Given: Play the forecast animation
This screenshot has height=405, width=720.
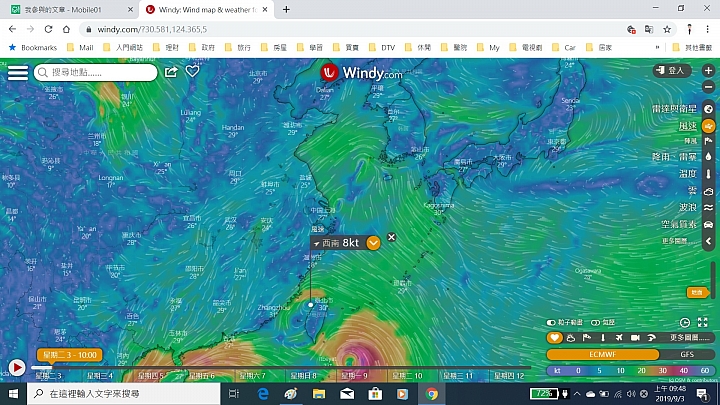Looking at the screenshot, I should tap(17, 368).
